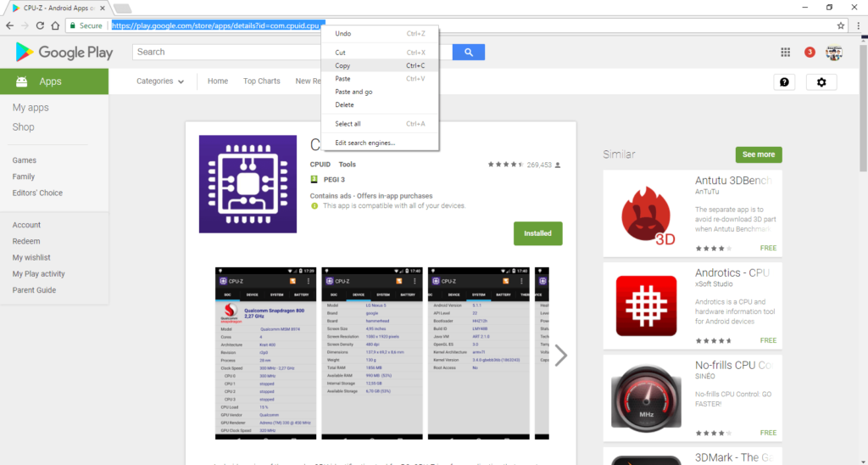Open Account in the sidebar
Screen dimensions: 868x465
click(26, 225)
